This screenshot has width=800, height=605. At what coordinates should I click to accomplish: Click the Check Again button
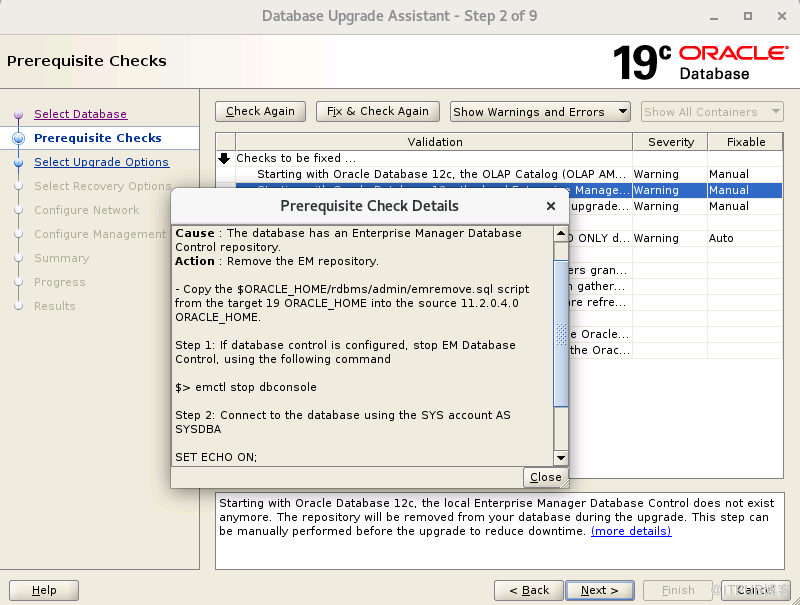[x=260, y=111]
